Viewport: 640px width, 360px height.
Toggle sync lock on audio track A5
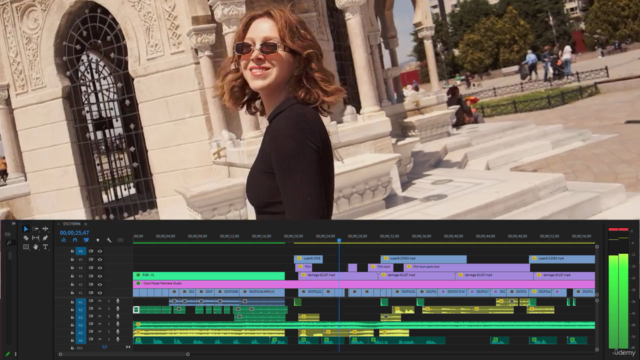click(91, 332)
